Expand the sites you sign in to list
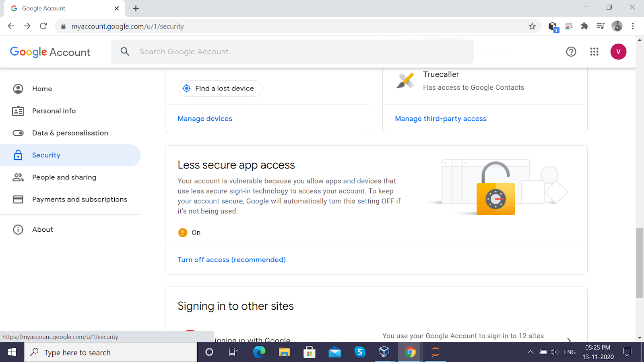644x362 pixels. [570, 340]
